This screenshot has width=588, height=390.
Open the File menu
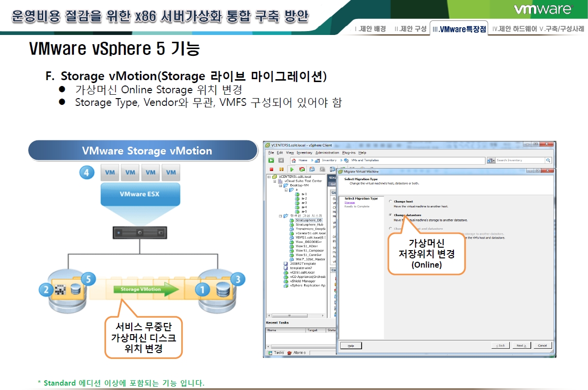[272, 153]
